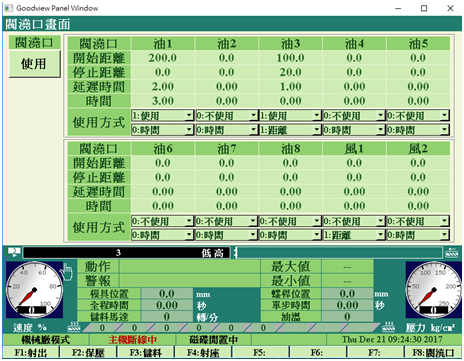Click the 單步時間 value 0.00
The height and width of the screenshot is (361, 464).
[347, 305]
